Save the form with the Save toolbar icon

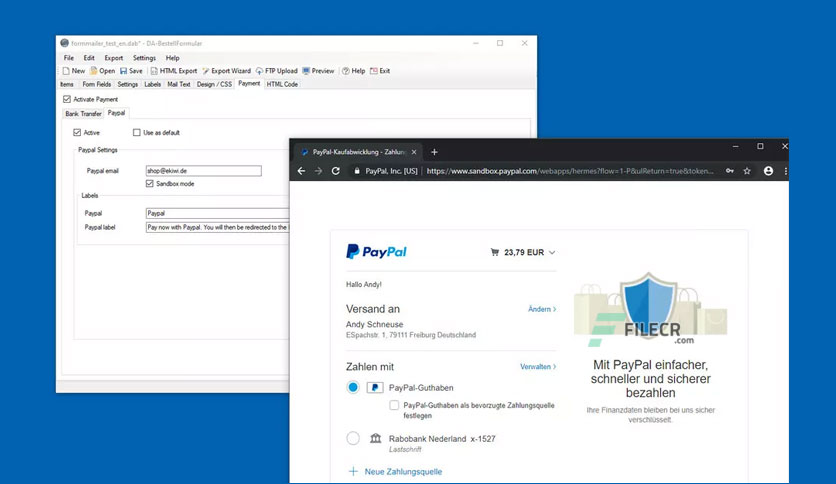(x=124, y=71)
